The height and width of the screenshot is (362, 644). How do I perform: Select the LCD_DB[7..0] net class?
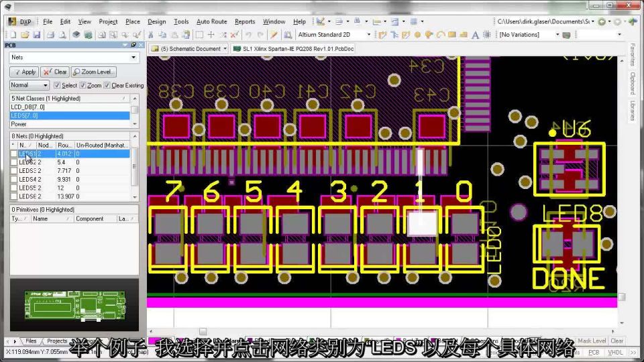click(70, 107)
